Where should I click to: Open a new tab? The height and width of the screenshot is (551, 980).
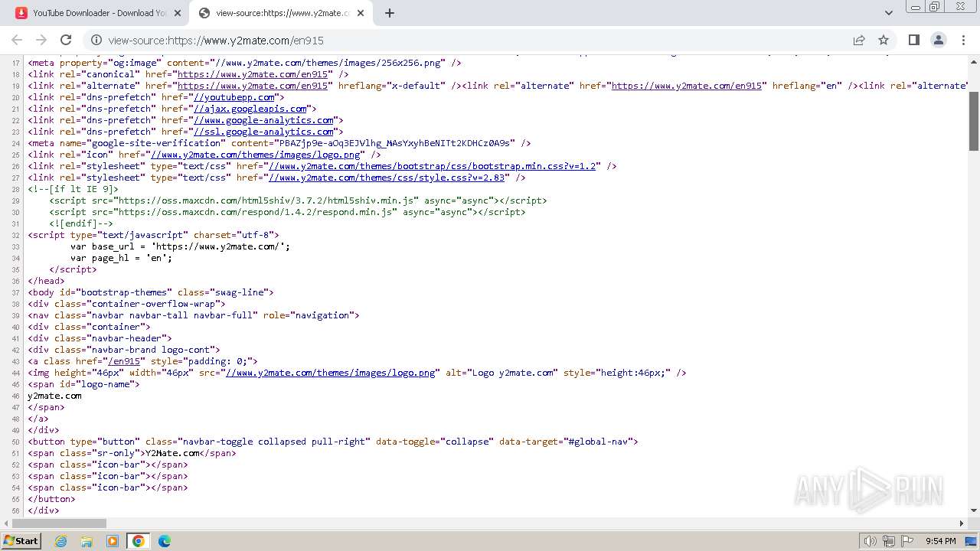pyautogui.click(x=389, y=13)
